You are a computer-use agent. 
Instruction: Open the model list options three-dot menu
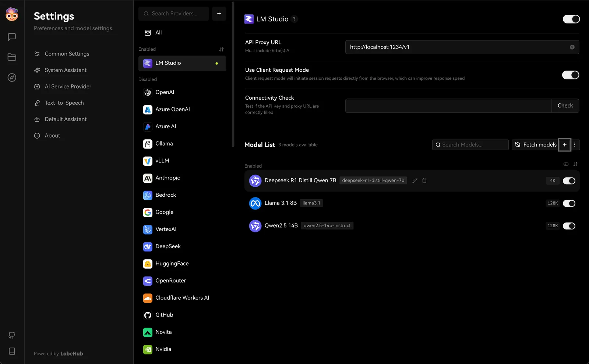575,144
